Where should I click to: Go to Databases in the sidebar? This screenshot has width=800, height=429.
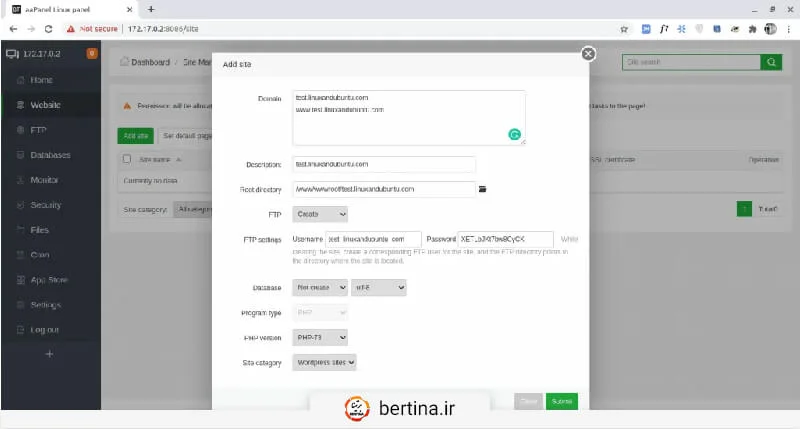point(50,155)
